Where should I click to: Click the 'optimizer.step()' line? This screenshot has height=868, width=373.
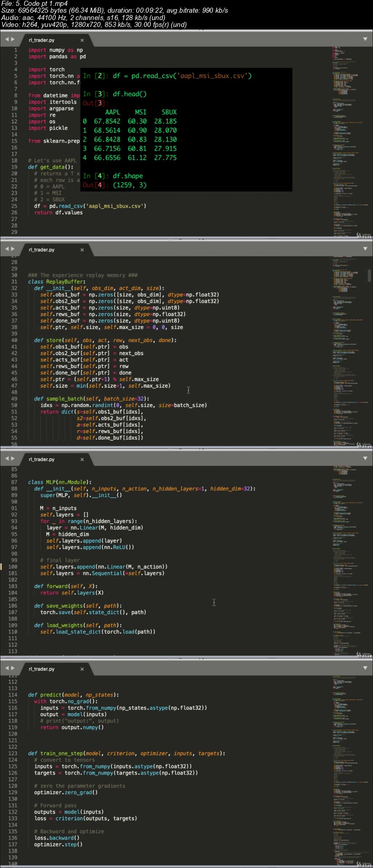(58, 845)
